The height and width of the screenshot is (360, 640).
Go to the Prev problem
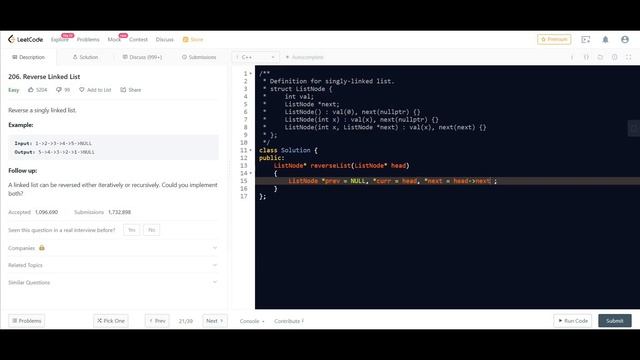[157, 321]
